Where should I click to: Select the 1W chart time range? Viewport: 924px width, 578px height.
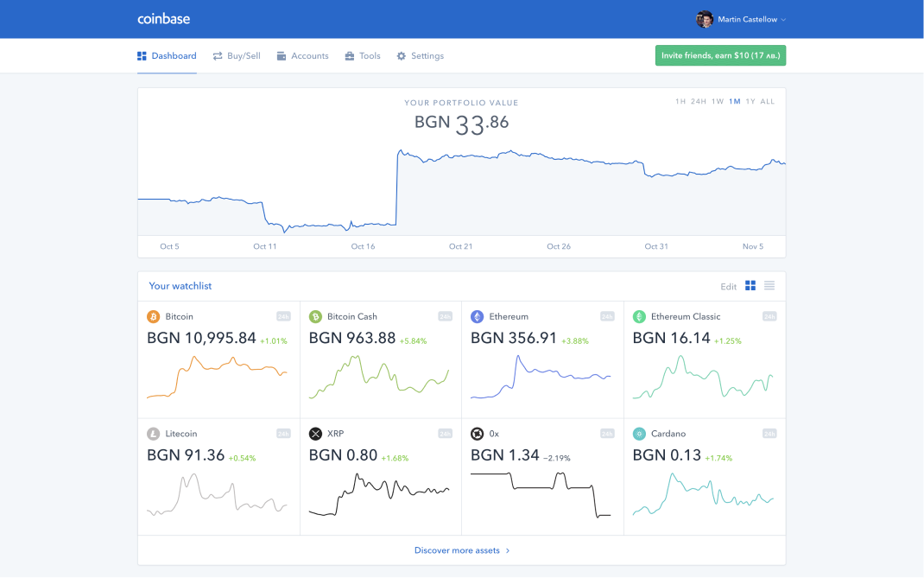[x=717, y=101]
